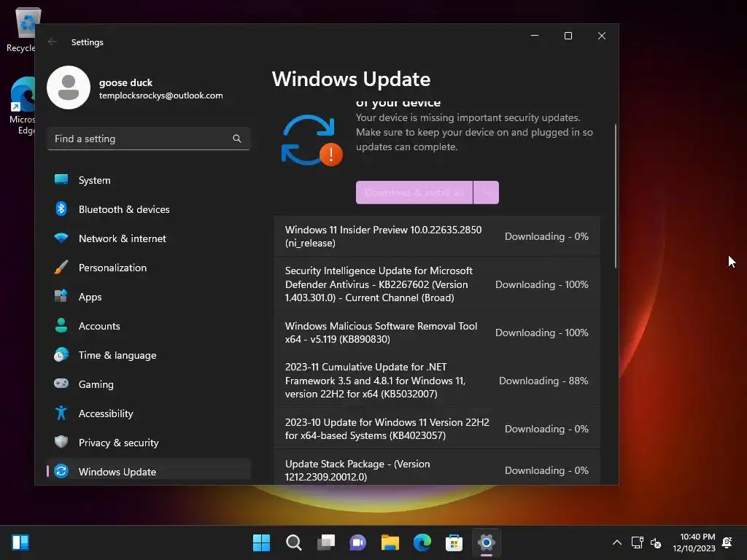
Task: Launch the Chat app from taskbar
Action: pos(357,542)
